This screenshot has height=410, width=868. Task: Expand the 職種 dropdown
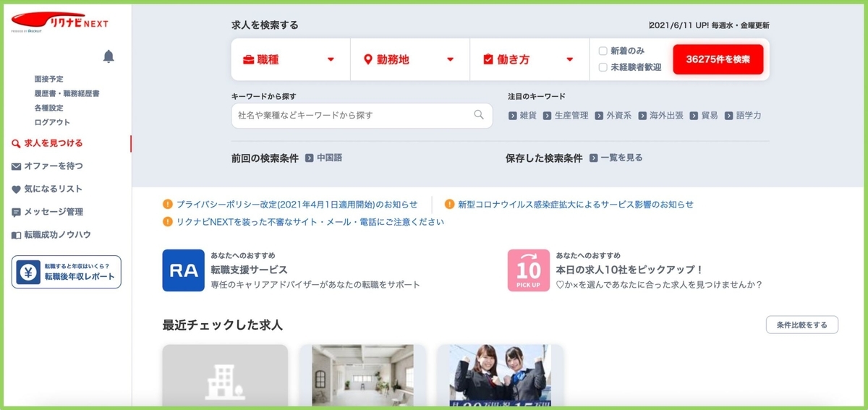[290, 59]
